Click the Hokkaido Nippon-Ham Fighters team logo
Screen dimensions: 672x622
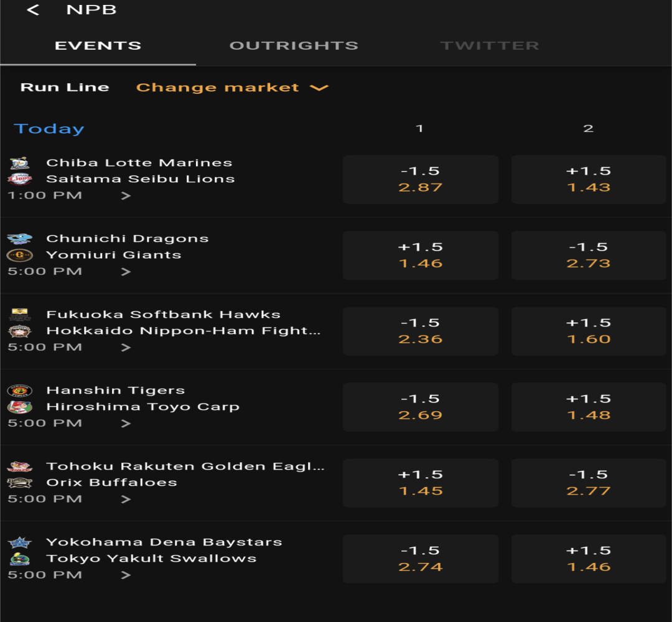pyautogui.click(x=20, y=331)
